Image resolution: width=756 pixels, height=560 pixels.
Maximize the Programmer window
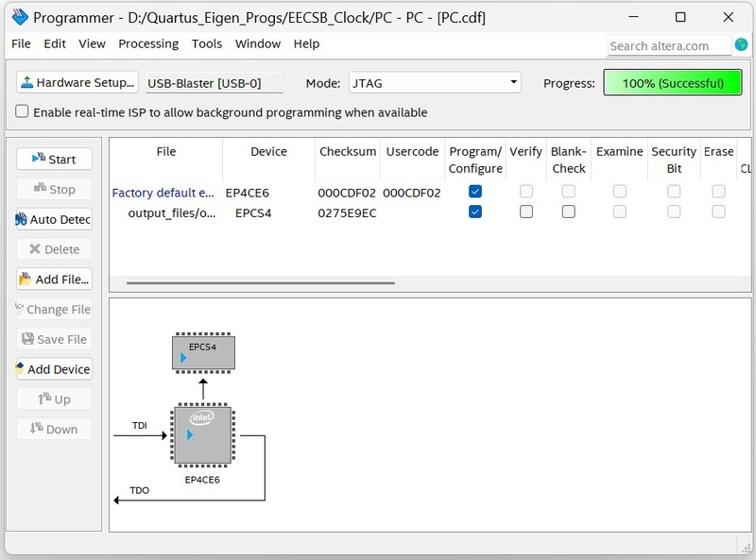pos(680,17)
